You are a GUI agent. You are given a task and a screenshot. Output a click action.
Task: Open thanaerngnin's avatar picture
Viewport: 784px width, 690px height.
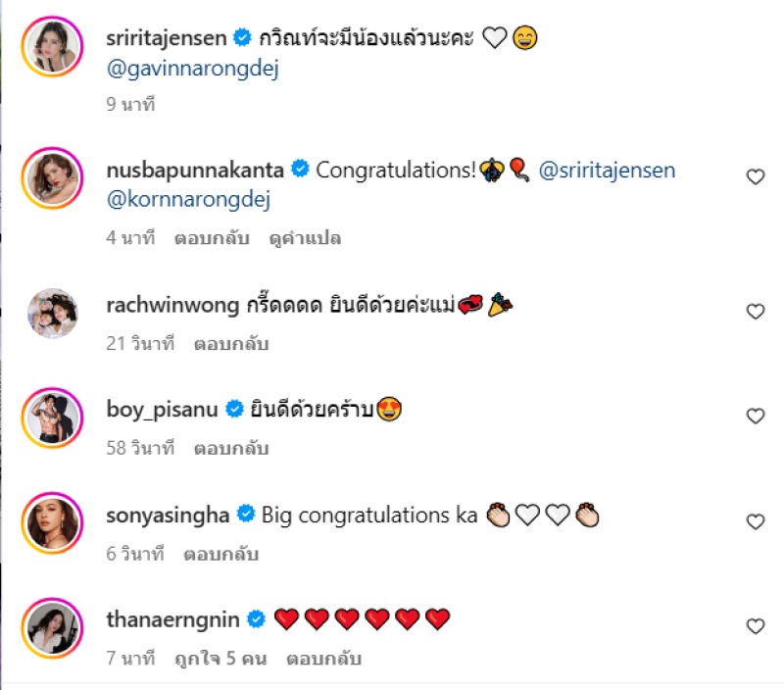coord(52,628)
